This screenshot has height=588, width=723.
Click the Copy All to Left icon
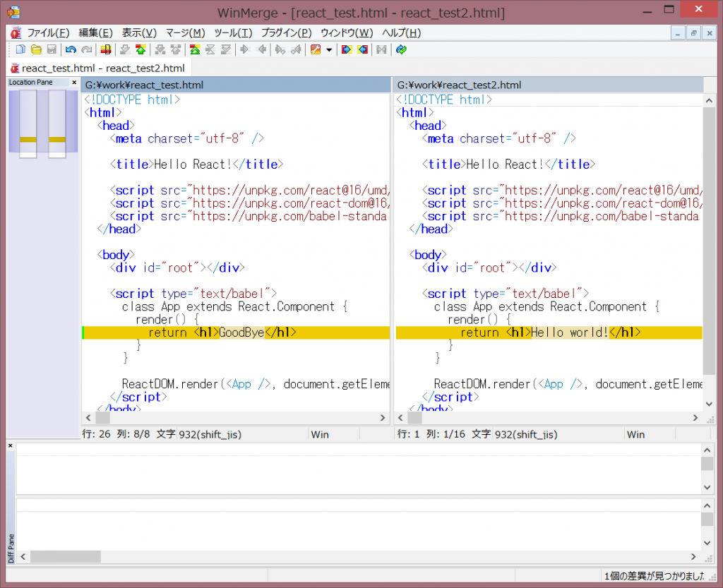362,49
